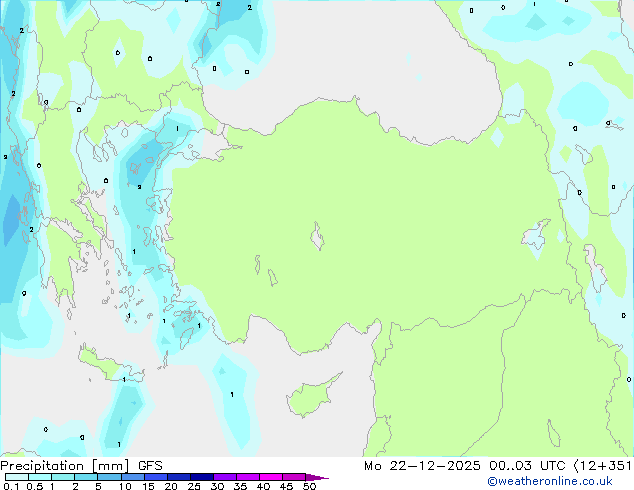Click the '0.1' legend scale label
Viewport: 634px width, 490px height.
pyautogui.click(x=11, y=486)
